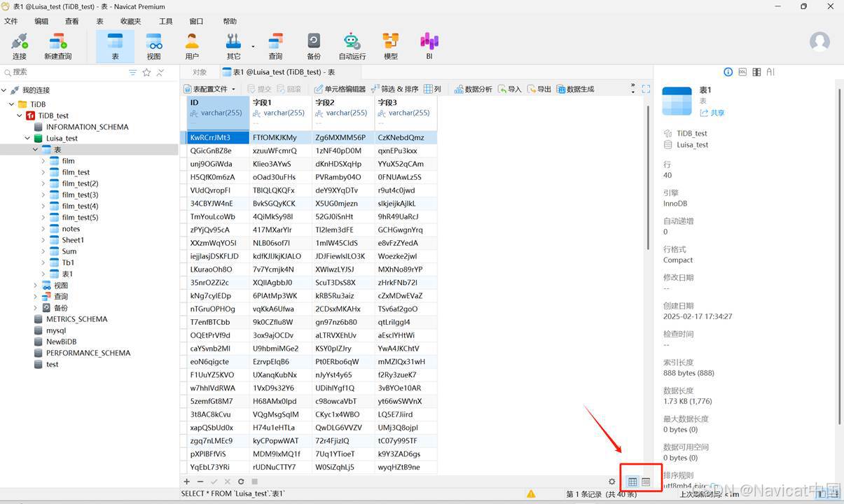
Task: Open the settings gear icon in bottom bar
Action: [612, 482]
